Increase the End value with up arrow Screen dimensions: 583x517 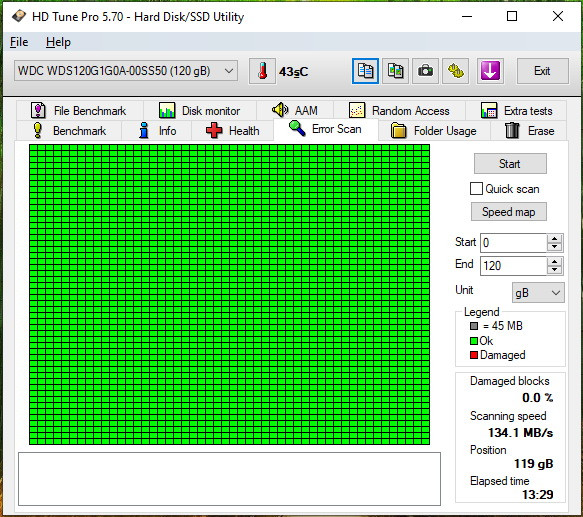(x=554, y=261)
